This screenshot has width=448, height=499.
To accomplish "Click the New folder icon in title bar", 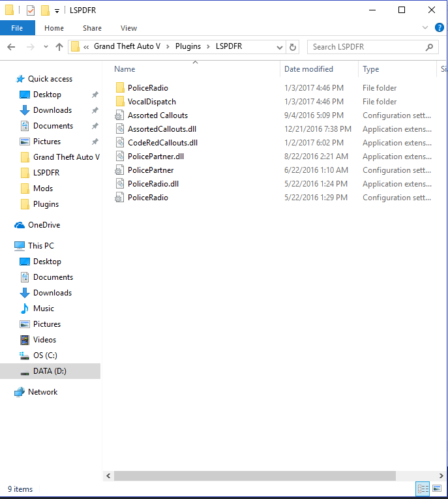I will [x=45, y=10].
